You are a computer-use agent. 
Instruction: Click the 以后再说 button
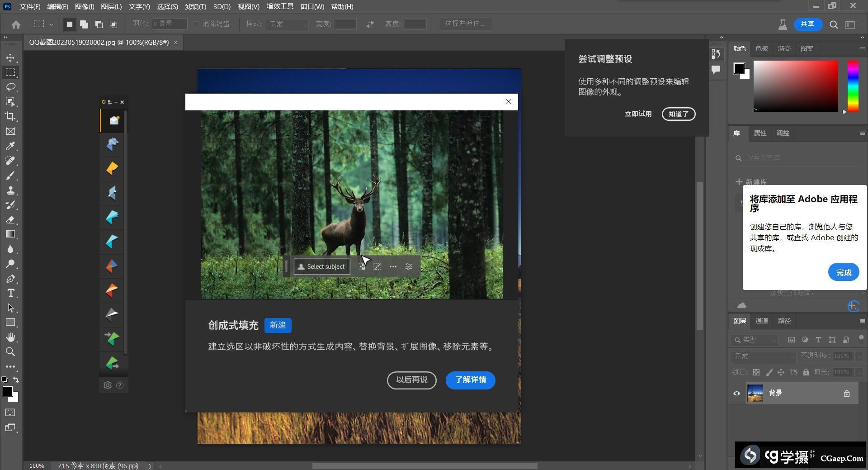411,380
